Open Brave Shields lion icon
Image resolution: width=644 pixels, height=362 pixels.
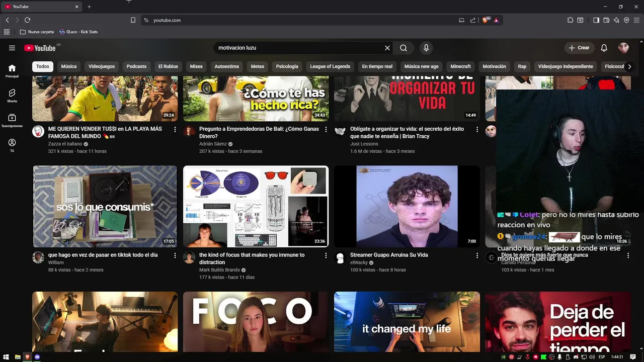pyautogui.click(x=486, y=20)
